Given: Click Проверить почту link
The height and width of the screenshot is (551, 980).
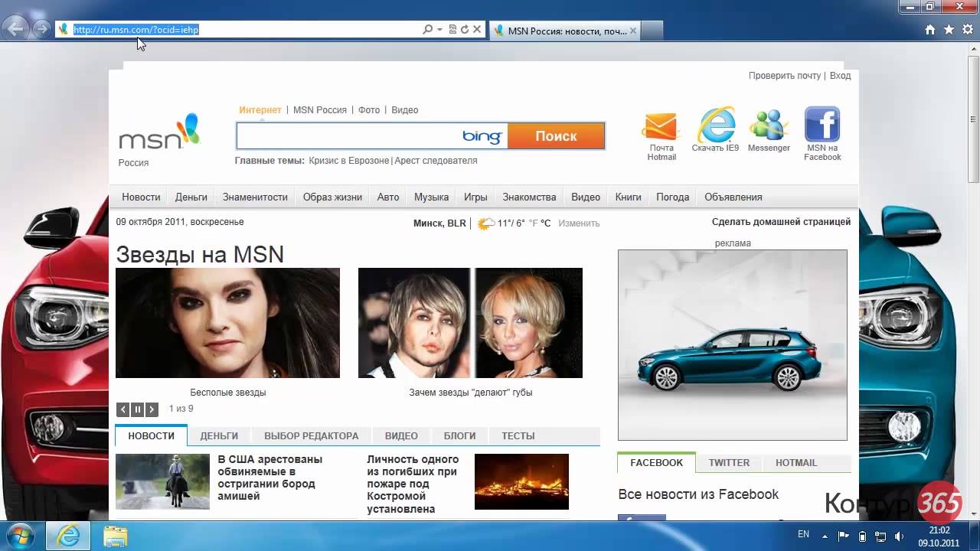Looking at the screenshot, I should click(785, 76).
